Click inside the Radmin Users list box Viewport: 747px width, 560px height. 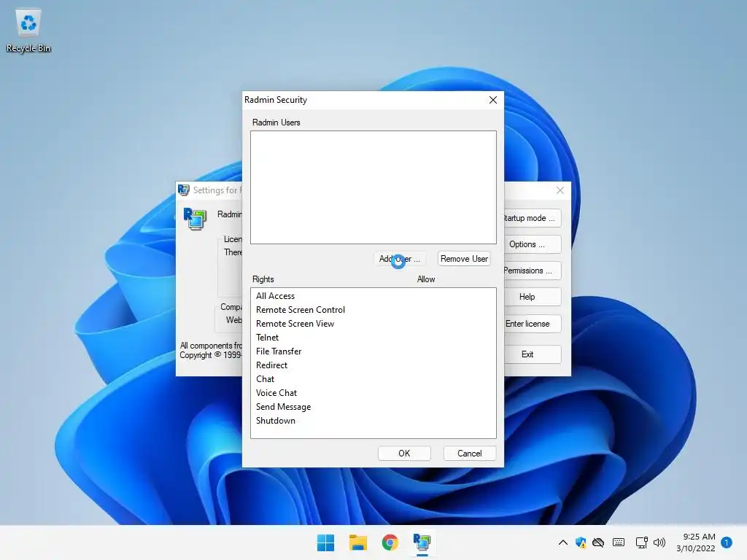(373, 187)
